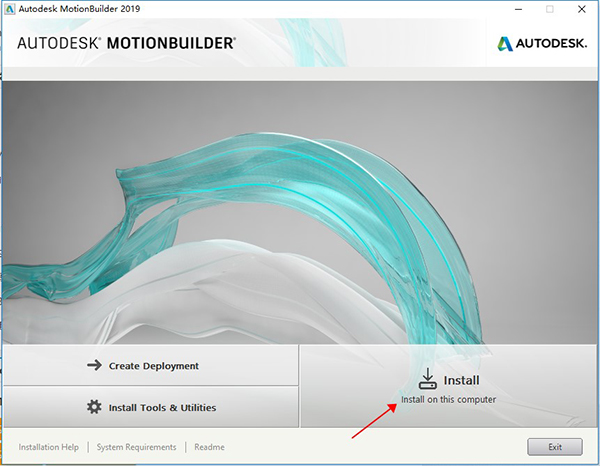Screen dimensions: 600x466
Task: Click the install download tray icon
Action: pos(428,379)
